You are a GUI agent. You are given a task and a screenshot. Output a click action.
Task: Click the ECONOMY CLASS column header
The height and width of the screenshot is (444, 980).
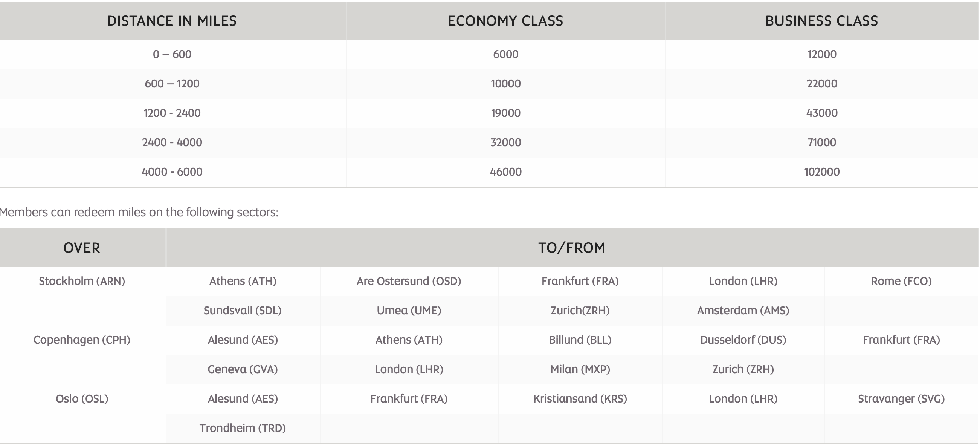coord(505,21)
